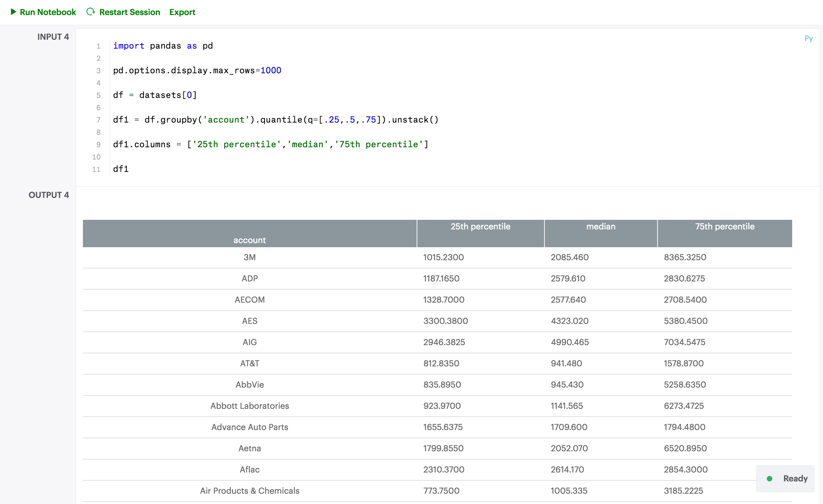The image size is (823, 504).
Task: Click AT&T 25th percentile value 812.8350
Action: 441,363
